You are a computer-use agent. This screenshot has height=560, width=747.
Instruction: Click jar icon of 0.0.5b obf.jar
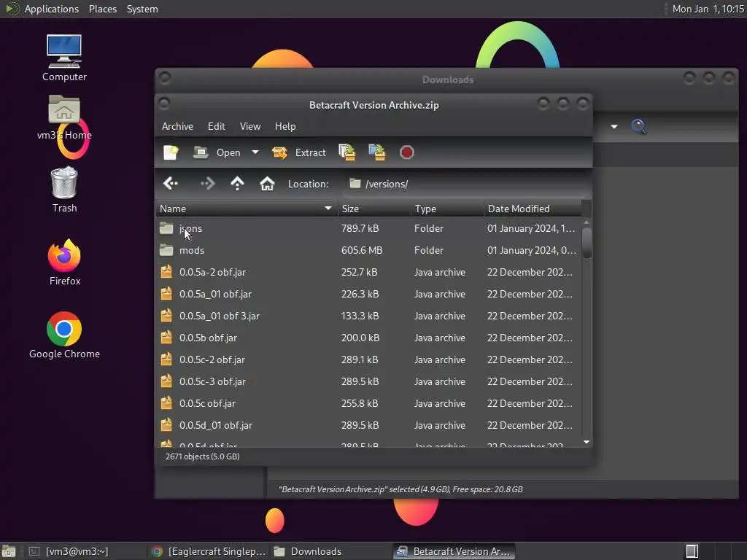[x=166, y=338]
